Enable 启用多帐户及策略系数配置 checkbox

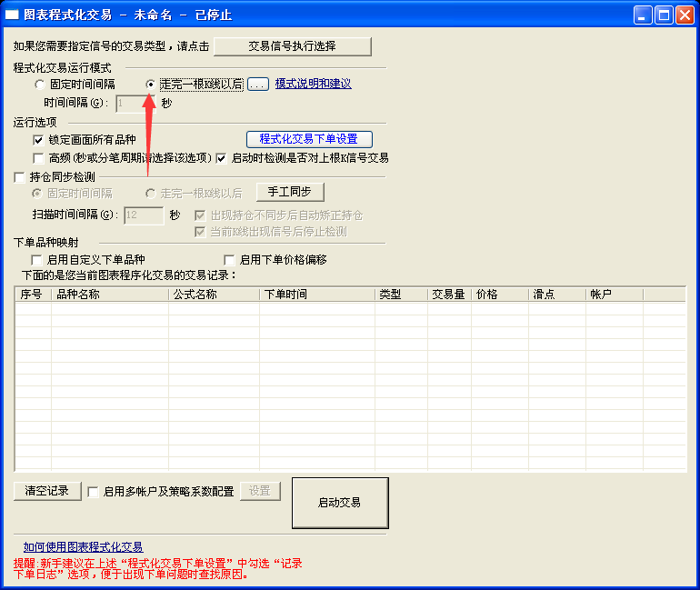[x=93, y=492]
